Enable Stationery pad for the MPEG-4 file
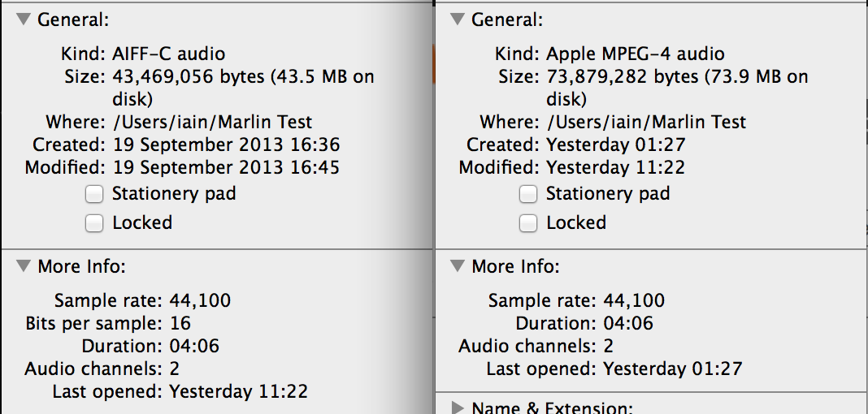This screenshot has height=414, width=868. (529, 194)
